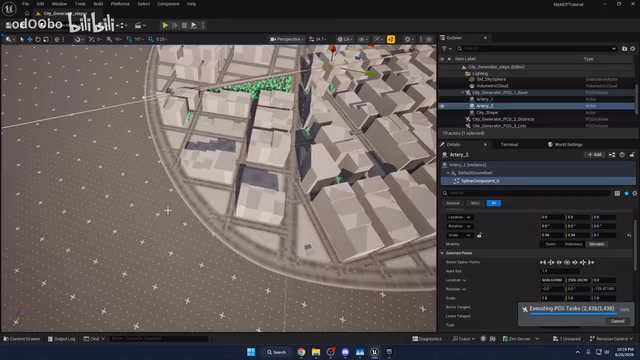This screenshot has width=640, height=360.
Task: Click the Eject button next to Stop
Action: tap(193, 25)
